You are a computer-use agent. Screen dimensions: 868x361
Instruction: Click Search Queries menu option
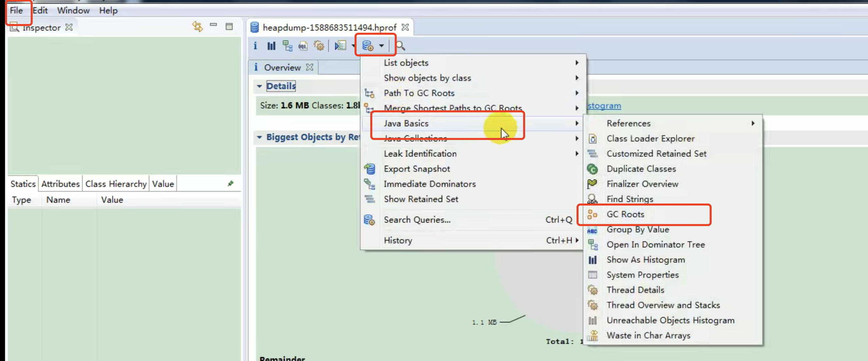[x=417, y=220]
